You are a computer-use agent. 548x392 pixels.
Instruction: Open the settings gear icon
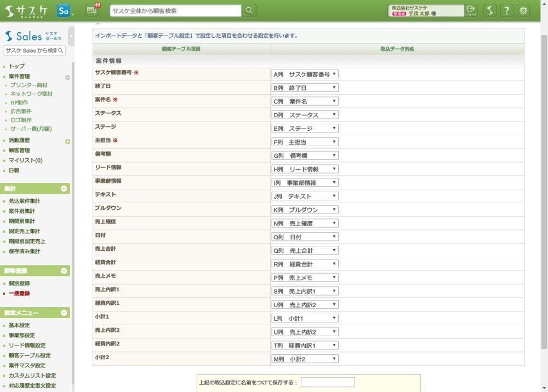(x=524, y=10)
